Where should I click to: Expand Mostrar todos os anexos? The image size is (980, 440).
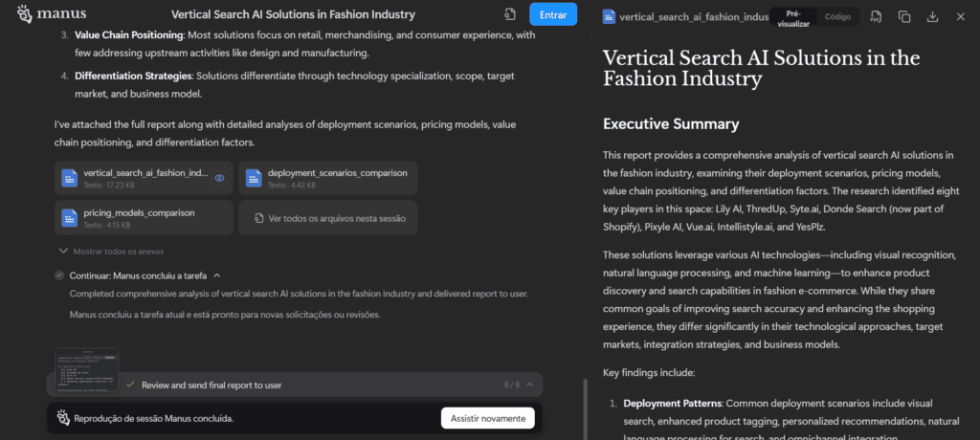[111, 252]
